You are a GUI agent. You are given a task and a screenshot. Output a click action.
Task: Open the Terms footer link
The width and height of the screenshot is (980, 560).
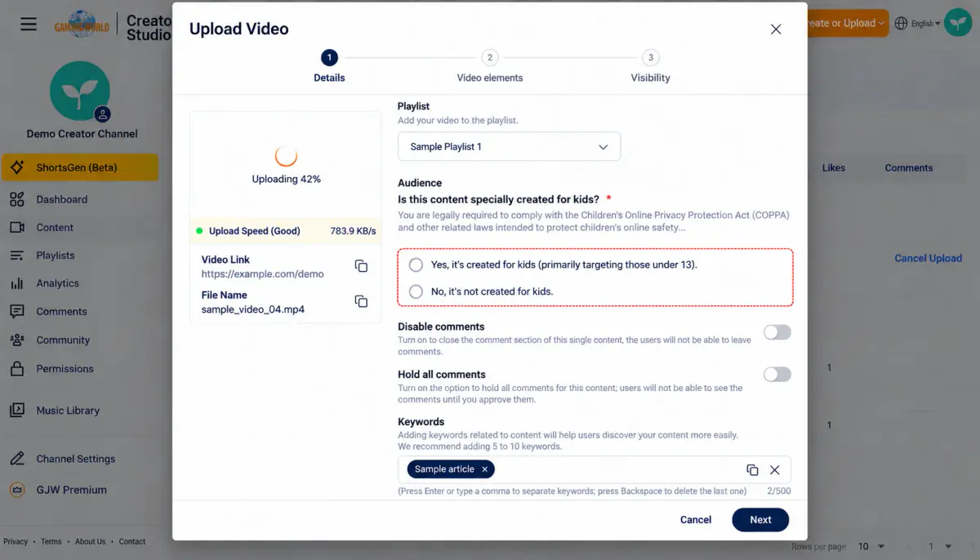[x=51, y=541]
